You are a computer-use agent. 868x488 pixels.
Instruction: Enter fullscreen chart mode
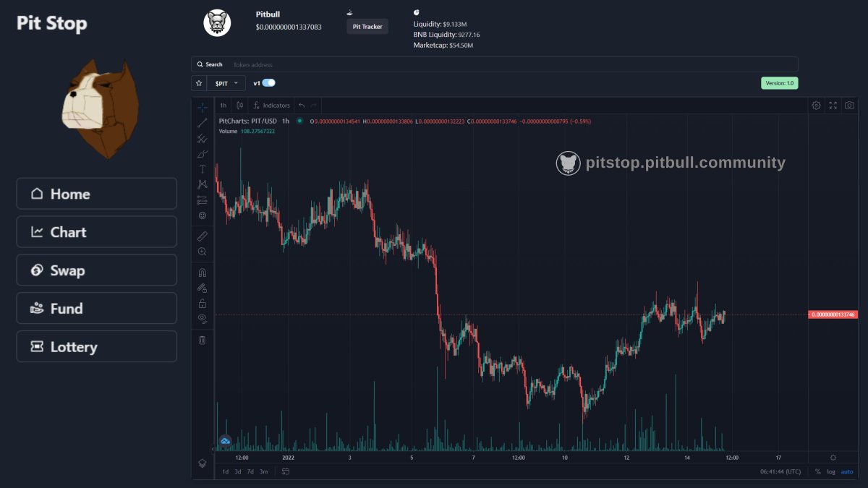click(833, 106)
